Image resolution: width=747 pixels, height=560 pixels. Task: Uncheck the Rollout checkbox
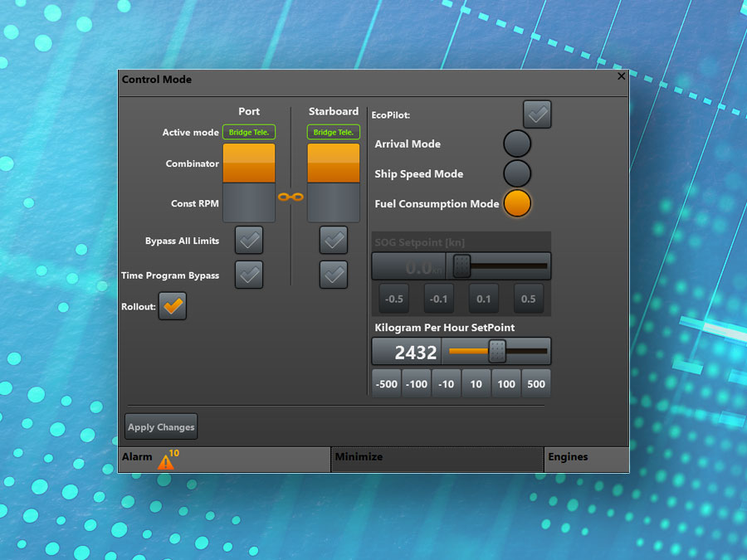[x=173, y=306]
